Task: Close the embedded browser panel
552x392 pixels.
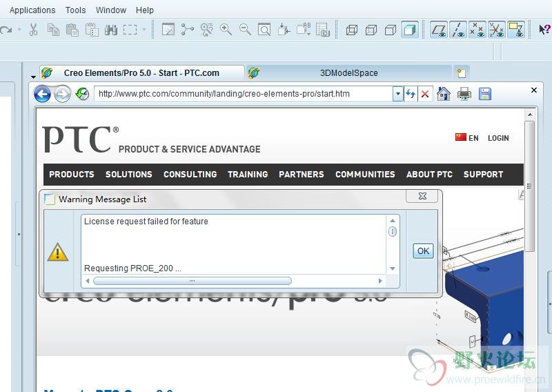Action: click(x=533, y=90)
